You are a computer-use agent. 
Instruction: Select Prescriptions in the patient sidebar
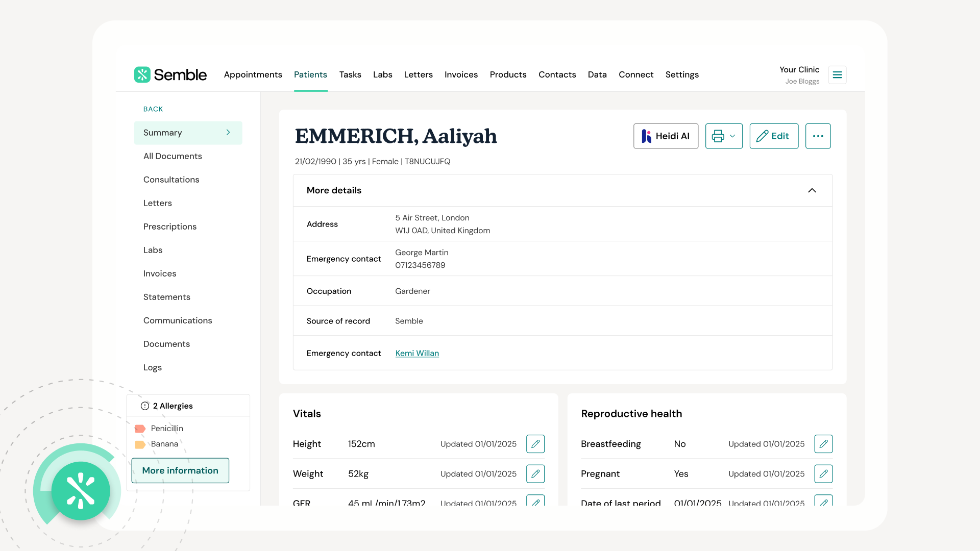[169, 227]
